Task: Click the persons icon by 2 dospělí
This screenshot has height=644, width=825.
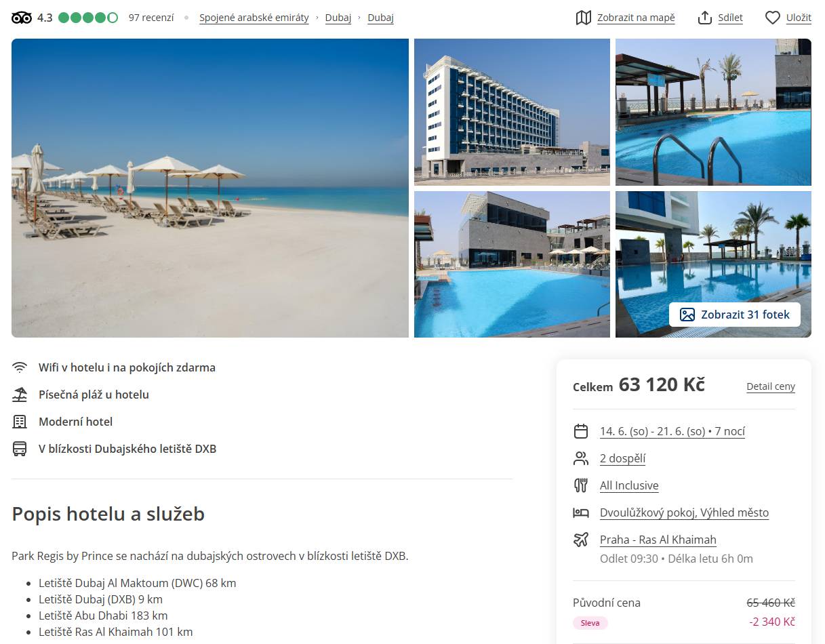Action: coord(581,458)
